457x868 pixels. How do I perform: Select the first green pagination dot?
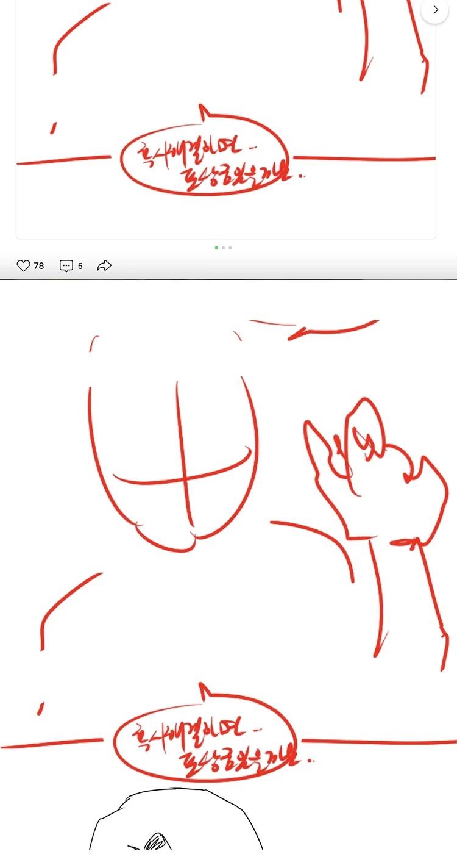(x=216, y=248)
